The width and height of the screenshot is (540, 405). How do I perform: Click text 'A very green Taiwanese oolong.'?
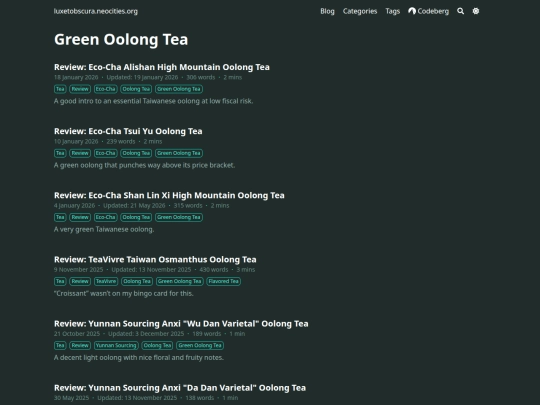point(104,229)
